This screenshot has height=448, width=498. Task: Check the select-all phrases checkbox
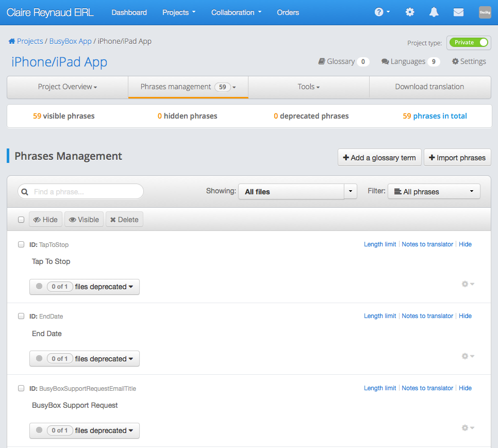click(21, 220)
